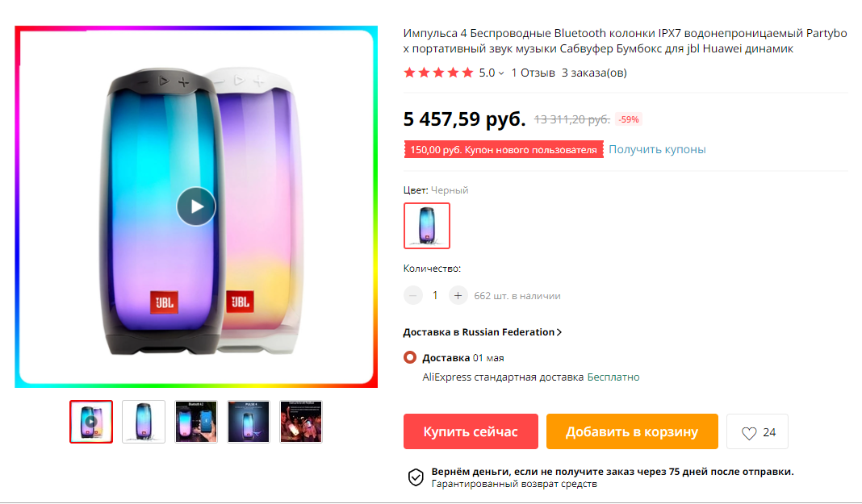Increase quantity with the plus button
The width and height of the screenshot is (862, 504).
click(x=458, y=295)
